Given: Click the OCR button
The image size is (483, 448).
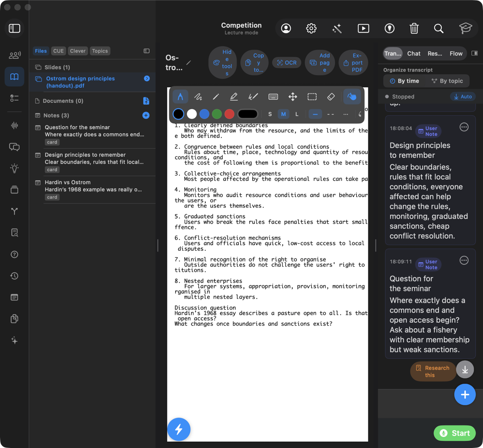Looking at the screenshot, I should pyautogui.click(x=287, y=63).
